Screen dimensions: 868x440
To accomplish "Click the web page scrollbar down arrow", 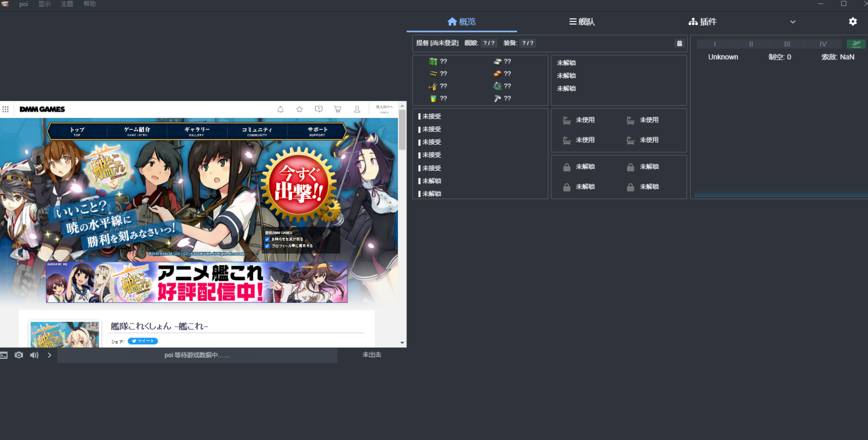I will [x=402, y=343].
